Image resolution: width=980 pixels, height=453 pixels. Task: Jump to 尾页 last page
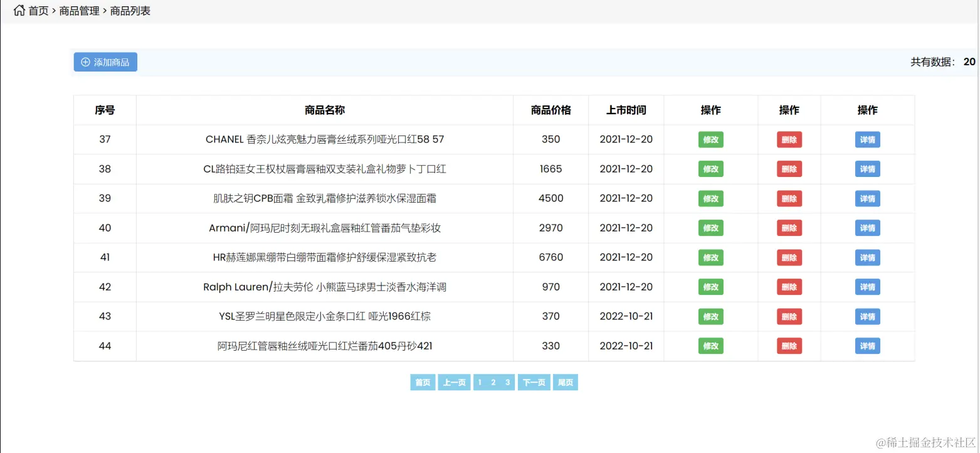click(x=565, y=382)
